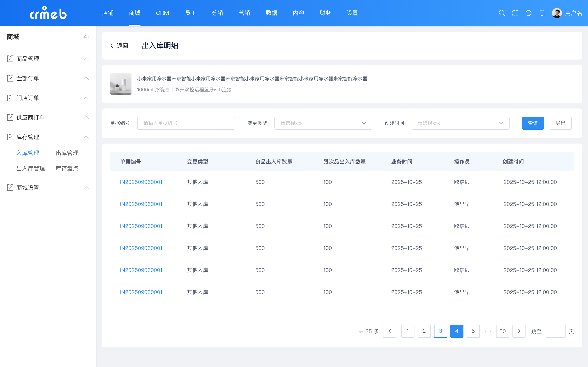Open the 变更类型 dropdown
The height and width of the screenshot is (367, 588).
pos(323,123)
